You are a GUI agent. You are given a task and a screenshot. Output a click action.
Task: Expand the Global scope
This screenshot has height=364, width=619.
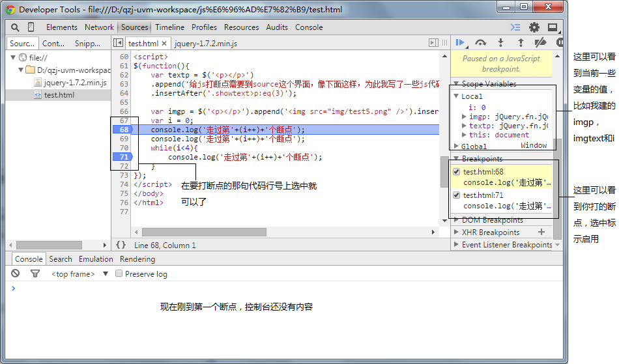click(x=456, y=146)
